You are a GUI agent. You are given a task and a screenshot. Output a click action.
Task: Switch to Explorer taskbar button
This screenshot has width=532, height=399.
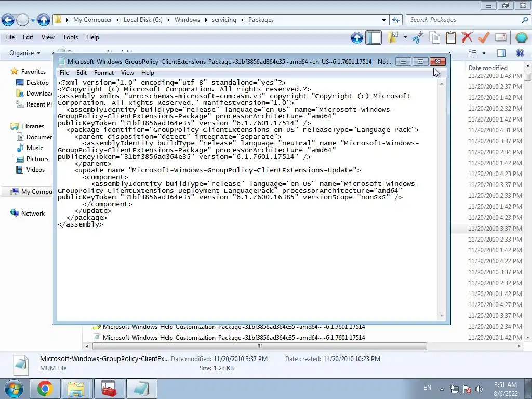point(76,389)
